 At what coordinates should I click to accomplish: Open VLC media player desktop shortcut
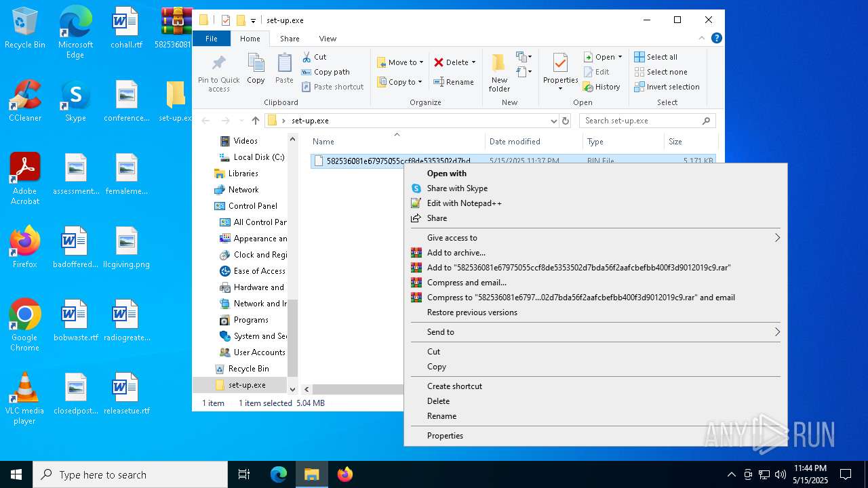[24, 399]
